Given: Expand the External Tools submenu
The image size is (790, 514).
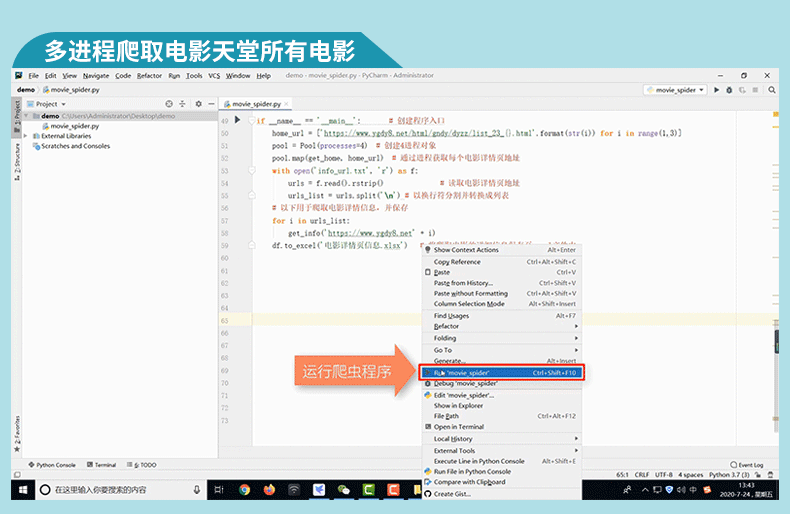Looking at the screenshot, I should (502, 451).
